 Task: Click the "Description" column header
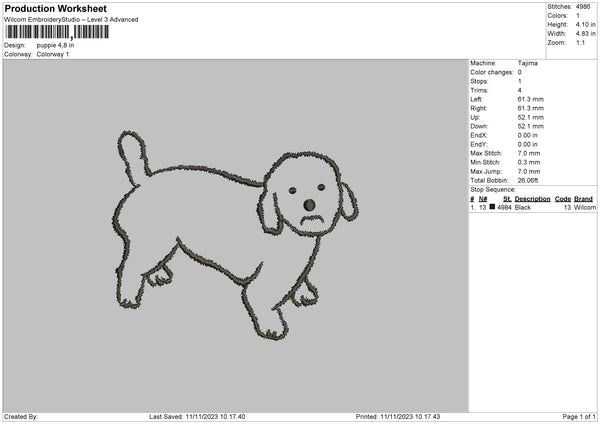point(532,199)
